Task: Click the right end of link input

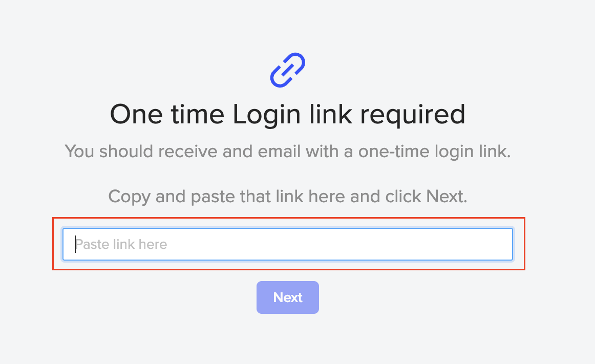Action: click(x=502, y=244)
